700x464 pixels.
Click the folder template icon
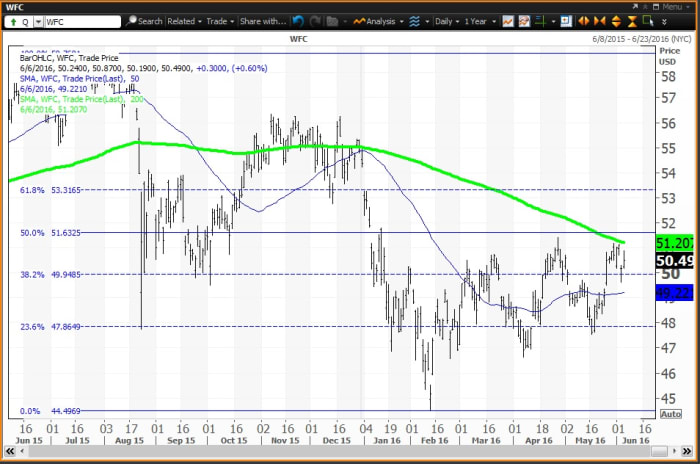coord(332,21)
